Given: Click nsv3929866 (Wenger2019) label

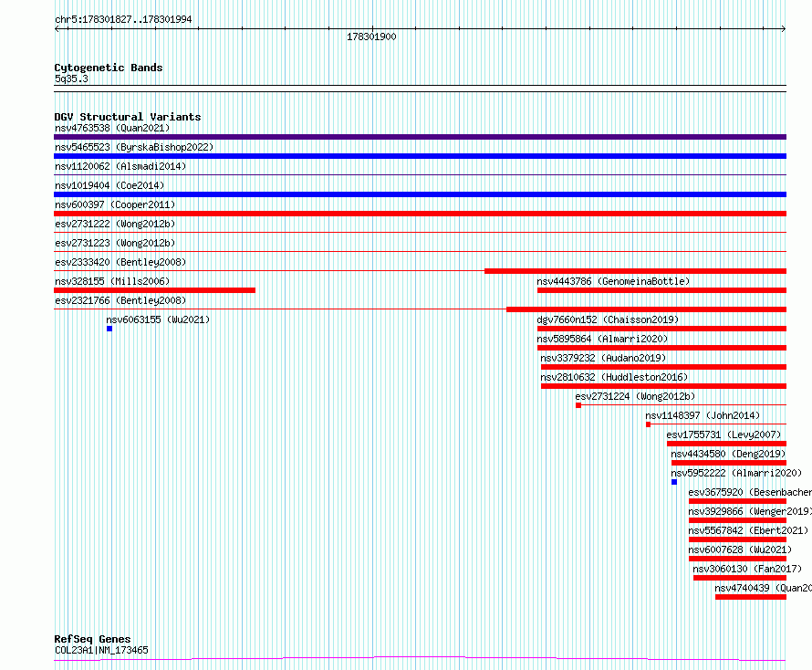Looking at the screenshot, I should click(750, 511).
